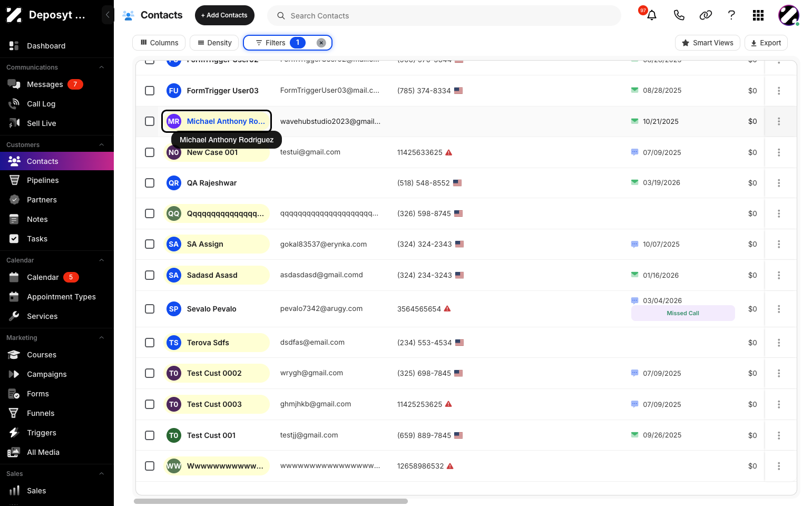
Task: Open the apps grid icon
Action: pos(758,15)
